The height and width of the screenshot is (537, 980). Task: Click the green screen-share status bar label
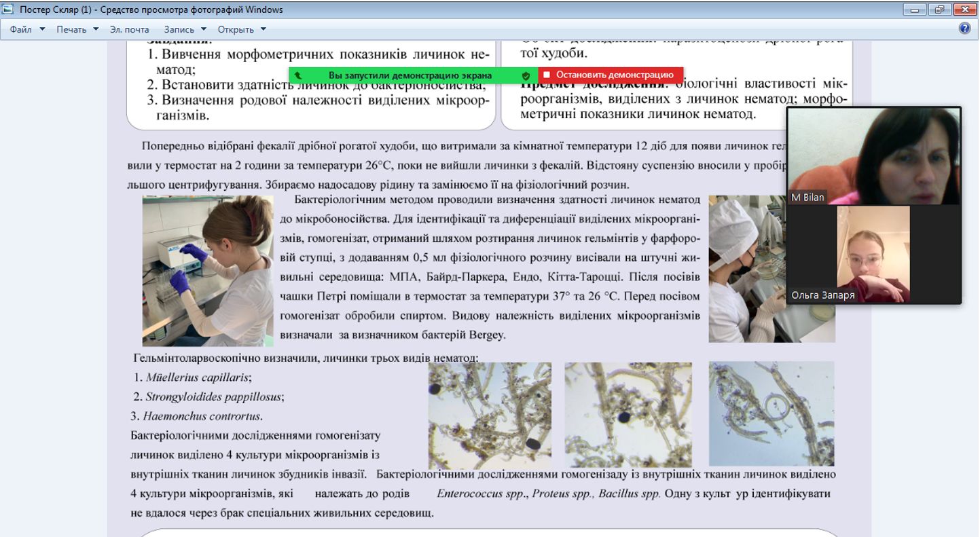click(410, 75)
